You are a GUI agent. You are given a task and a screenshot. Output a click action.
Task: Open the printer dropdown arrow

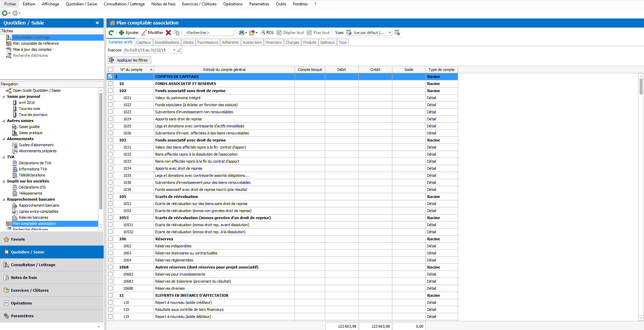pyautogui.click(x=246, y=33)
